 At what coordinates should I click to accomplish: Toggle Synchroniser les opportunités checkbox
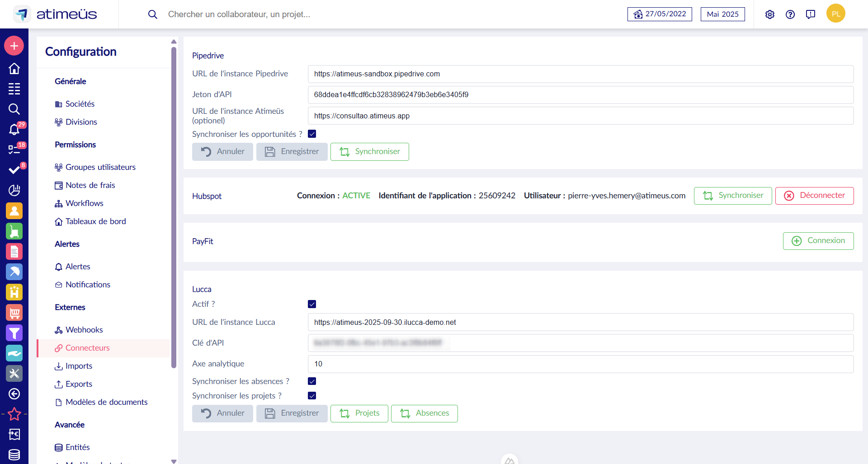tap(312, 134)
